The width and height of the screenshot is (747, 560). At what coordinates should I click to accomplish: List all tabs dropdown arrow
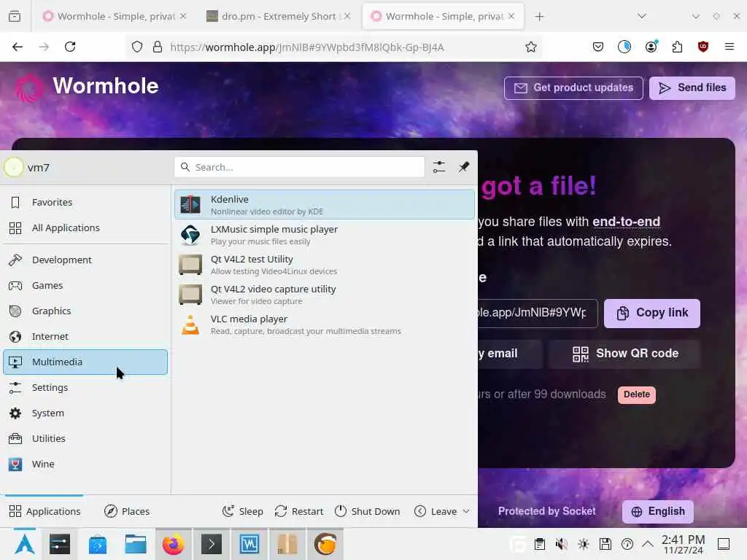coord(642,17)
